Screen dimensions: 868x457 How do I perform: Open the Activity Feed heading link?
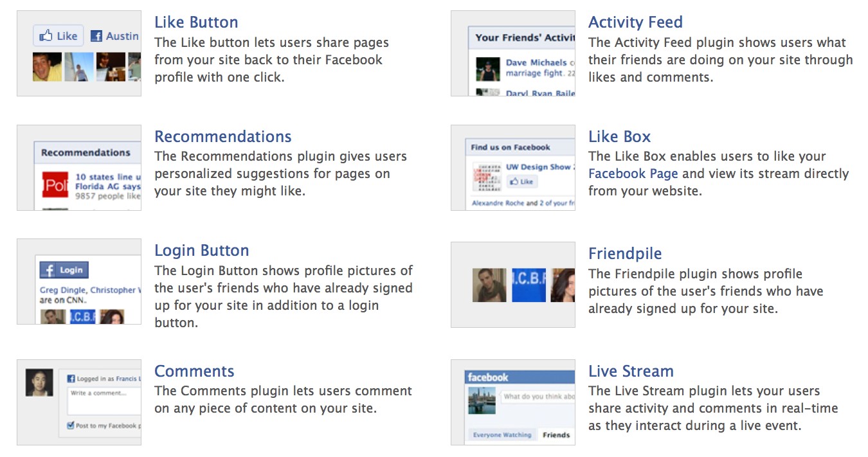pyautogui.click(x=635, y=22)
